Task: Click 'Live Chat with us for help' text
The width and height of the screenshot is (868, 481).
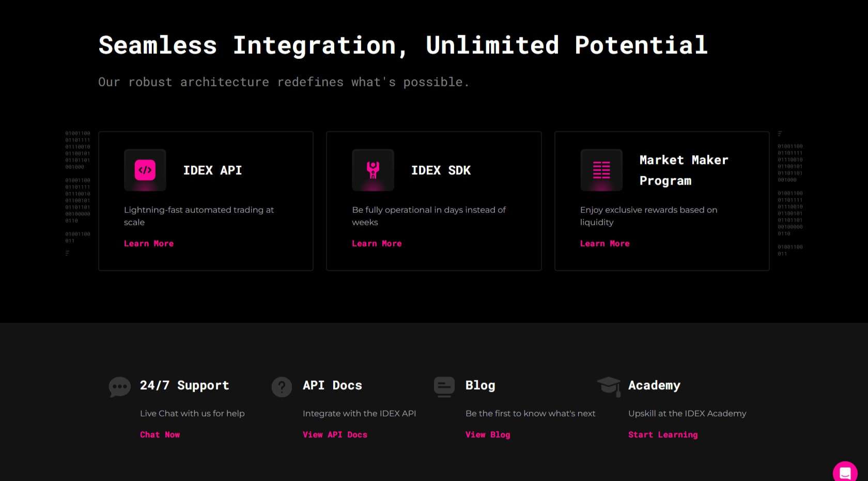Action: pos(192,413)
